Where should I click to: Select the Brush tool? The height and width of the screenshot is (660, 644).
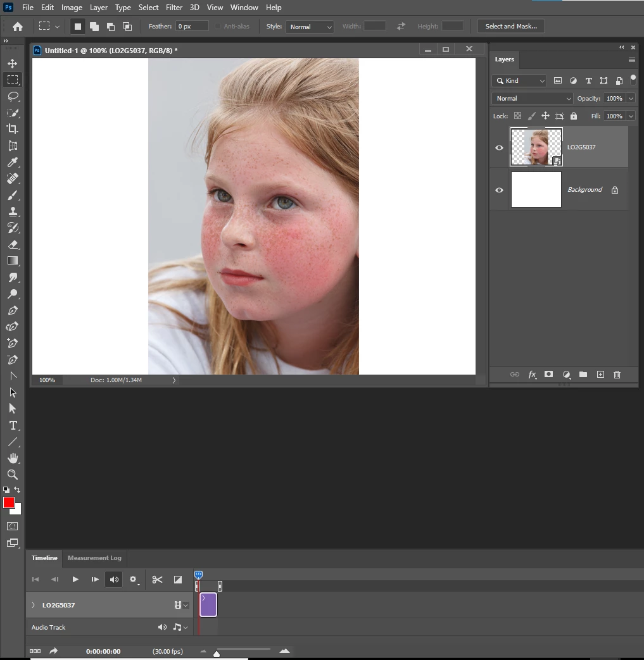(13, 196)
